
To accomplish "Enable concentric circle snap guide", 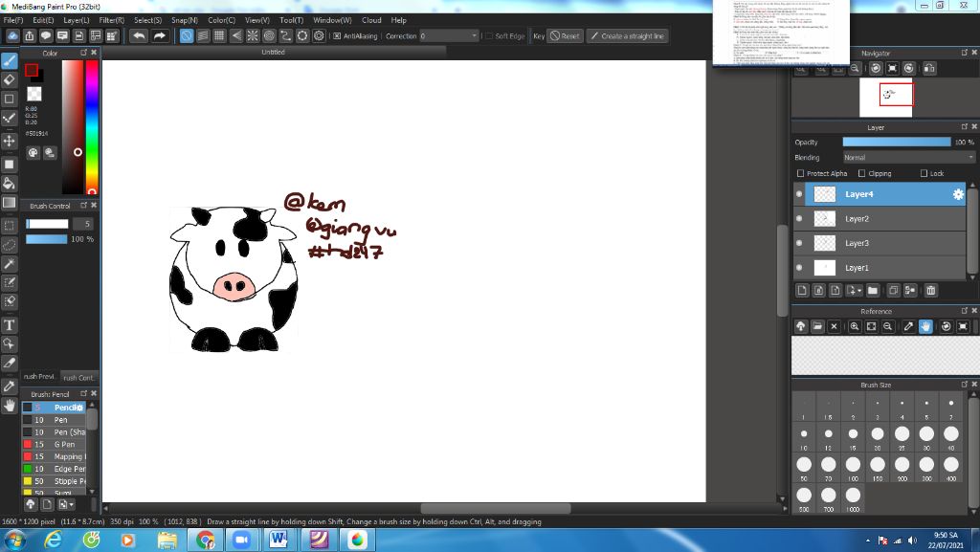I will click(x=269, y=36).
